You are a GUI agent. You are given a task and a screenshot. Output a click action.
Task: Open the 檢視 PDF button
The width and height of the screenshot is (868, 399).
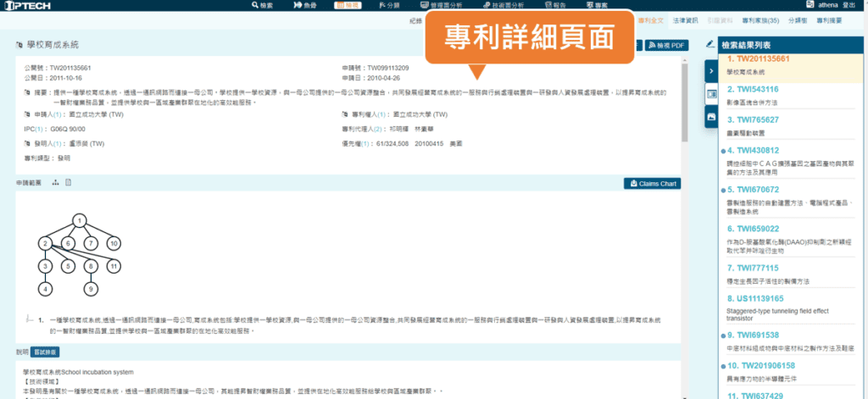[665, 45]
